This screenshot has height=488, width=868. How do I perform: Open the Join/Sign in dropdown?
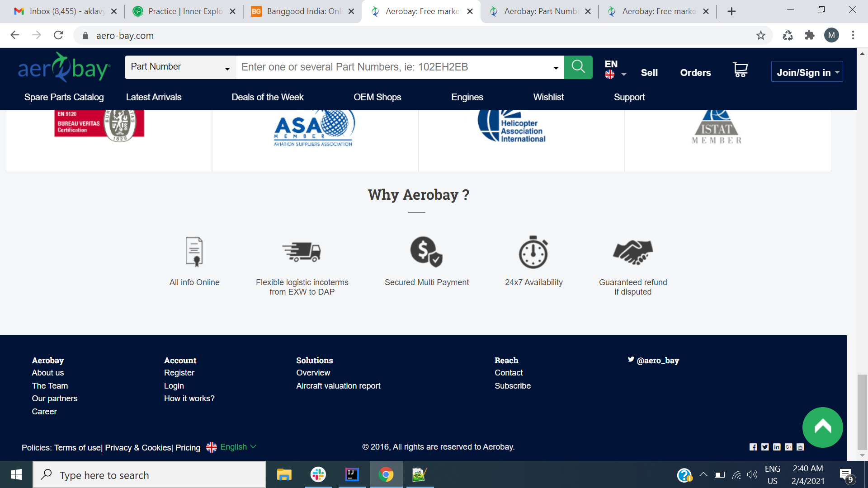(807, 72)
